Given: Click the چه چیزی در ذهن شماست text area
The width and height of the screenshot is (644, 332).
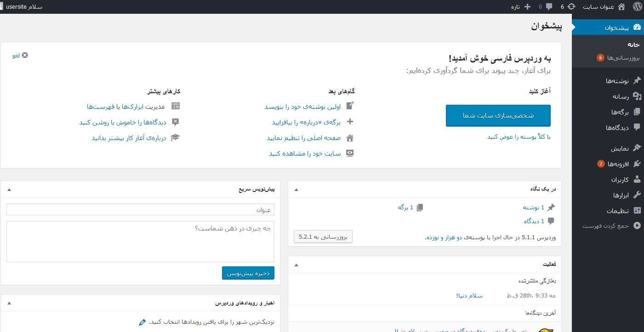Looking at the screenshot, I should (140, 242).
